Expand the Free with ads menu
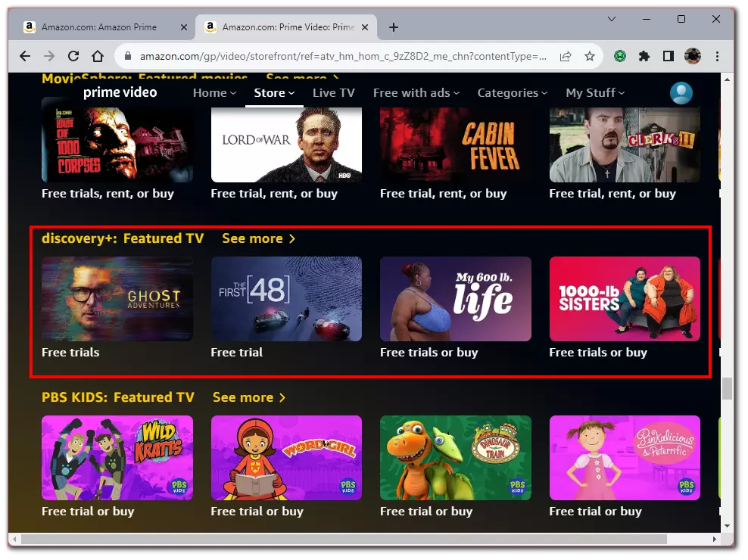 416,93
